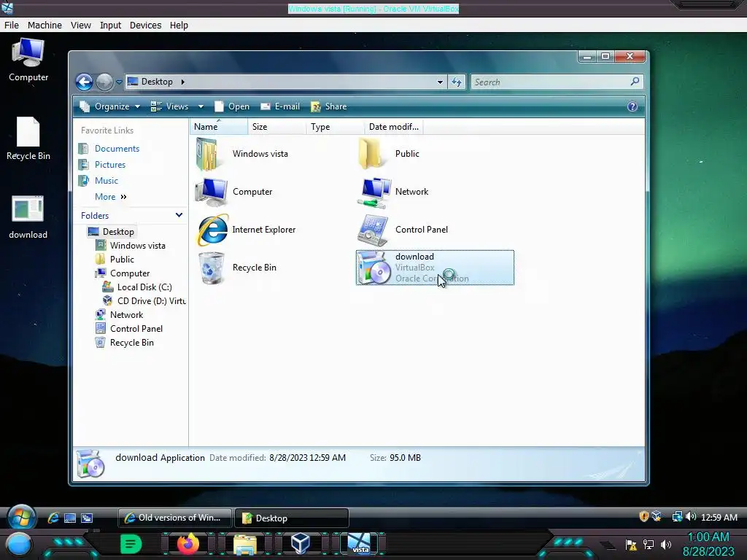Click Show Desktop quick launch icon
Viewport: 747px width, 560px height.
pos(70,518)
